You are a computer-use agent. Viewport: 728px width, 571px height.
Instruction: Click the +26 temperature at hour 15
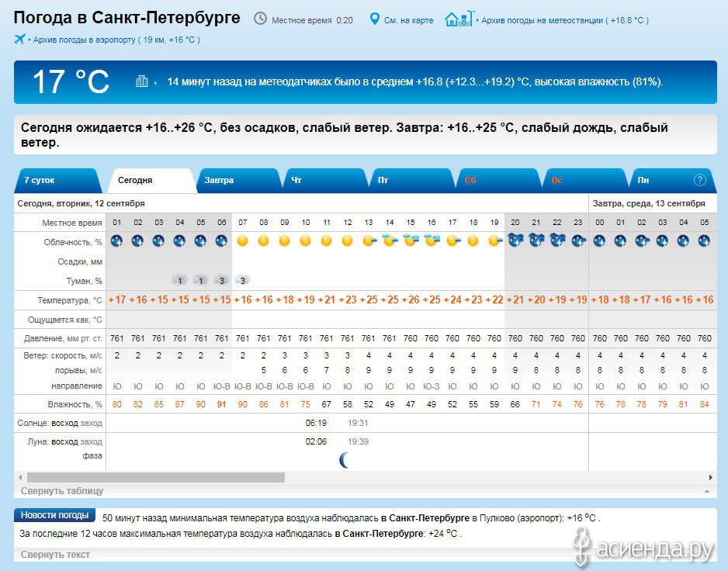coord(411,299)
